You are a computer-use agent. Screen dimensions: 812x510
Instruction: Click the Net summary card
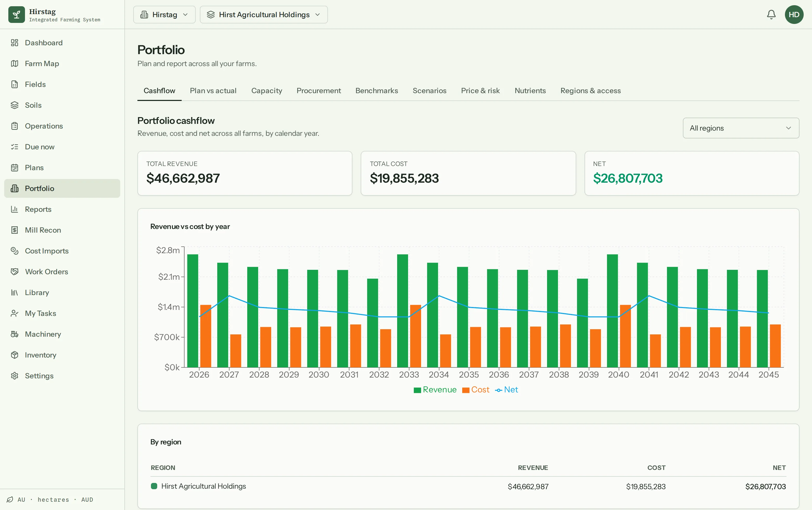(x=692, y=173)
